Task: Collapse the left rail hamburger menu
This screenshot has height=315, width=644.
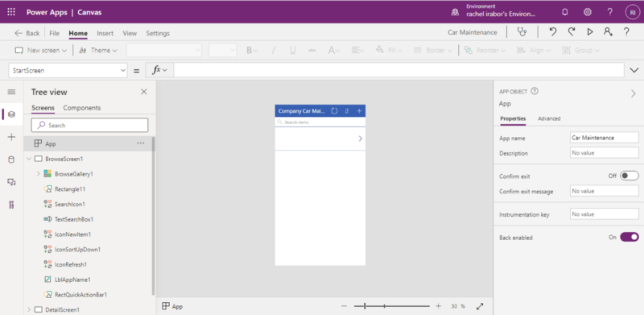Action: 11,92
